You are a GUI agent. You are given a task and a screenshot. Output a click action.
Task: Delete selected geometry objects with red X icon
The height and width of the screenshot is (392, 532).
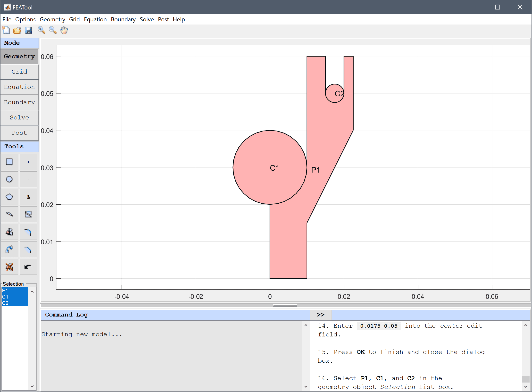[9, 267]
